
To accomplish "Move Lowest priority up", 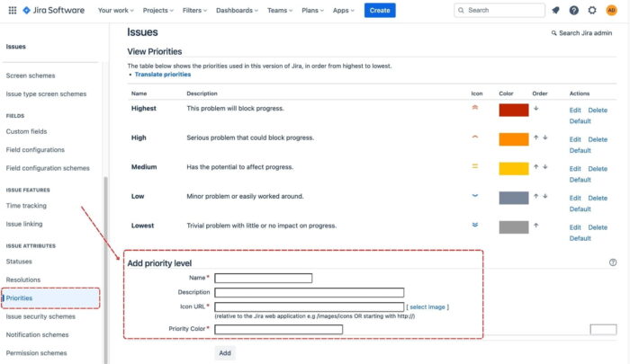I will coord(536,226).
